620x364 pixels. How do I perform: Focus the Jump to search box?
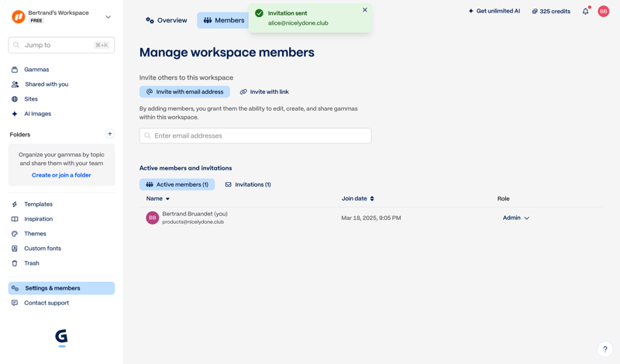coord(61,45)
